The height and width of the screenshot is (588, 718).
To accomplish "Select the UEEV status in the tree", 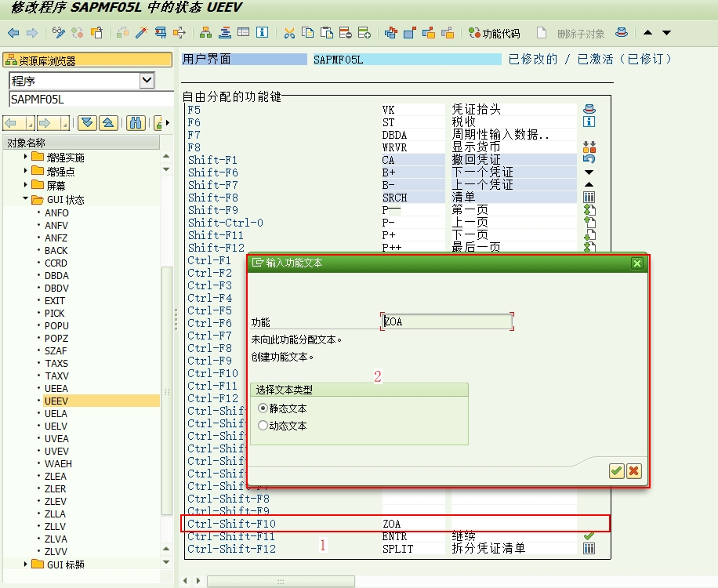I will (56, 401).
